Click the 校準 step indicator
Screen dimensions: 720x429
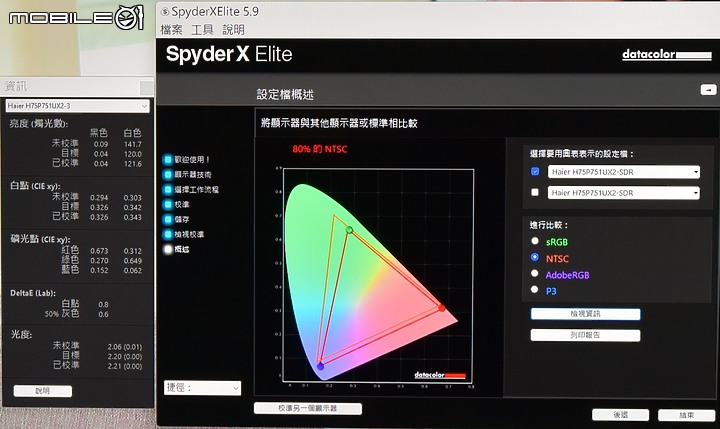[x=168, y=204]
